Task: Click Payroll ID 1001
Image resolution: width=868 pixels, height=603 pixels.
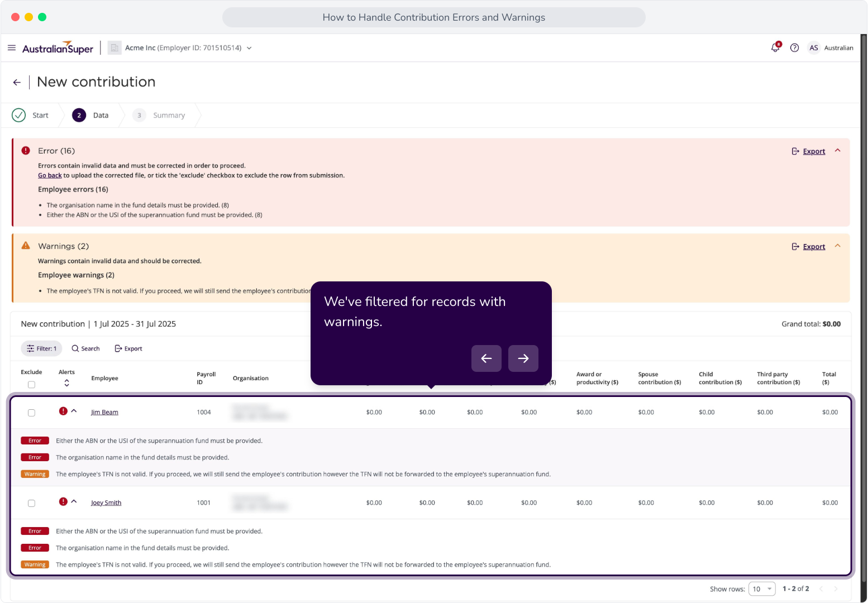Action: pos(203,503)
